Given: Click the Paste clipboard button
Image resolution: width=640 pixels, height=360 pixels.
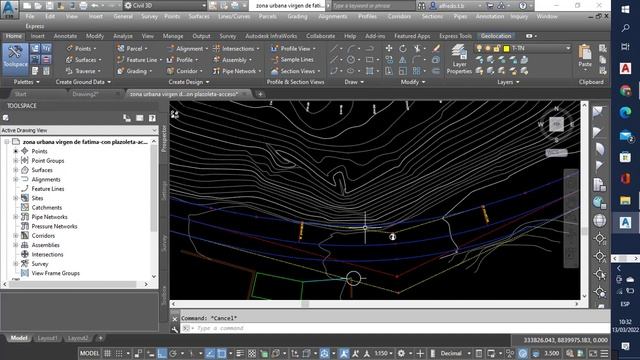Looking at the screenshot, I should (x=585, y=57).
